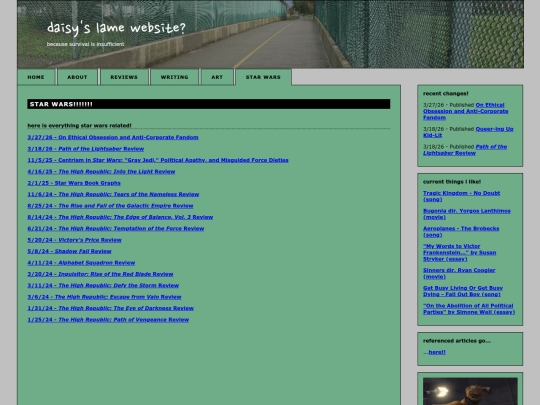540x405 pixels.
Task: Open the Writing tab
Action: point(175,77)
